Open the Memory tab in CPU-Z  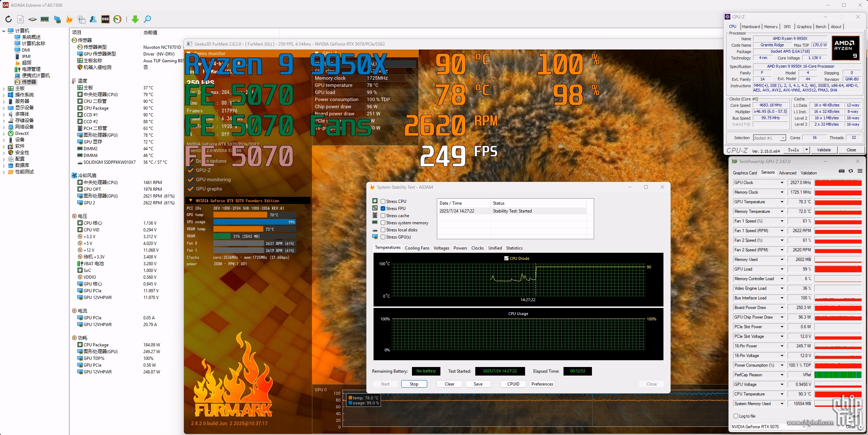point(771,27)
